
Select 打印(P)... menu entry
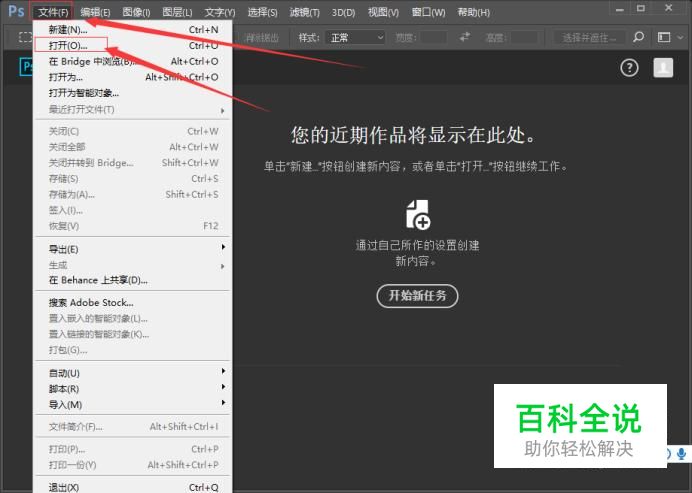133,449
